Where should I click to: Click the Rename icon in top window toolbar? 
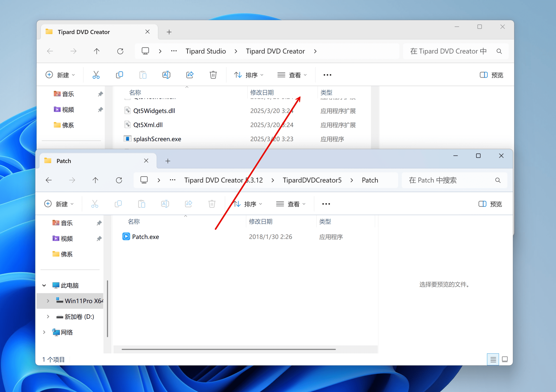point(166,75)
